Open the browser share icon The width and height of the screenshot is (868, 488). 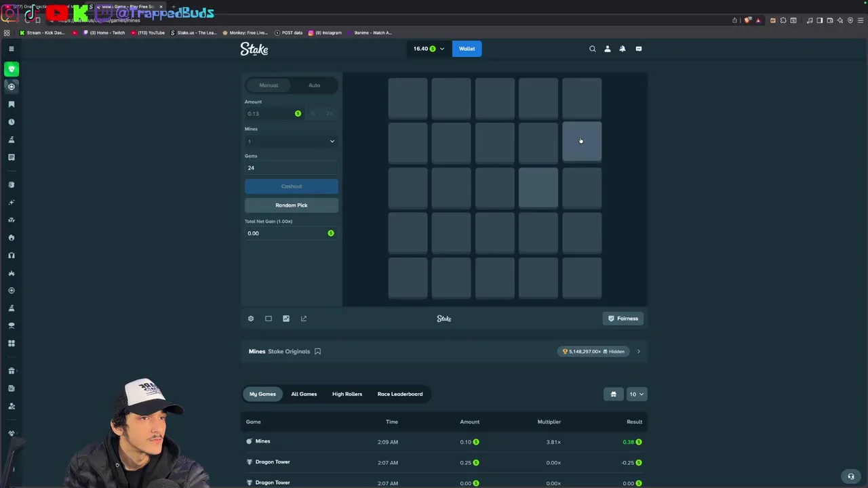(734, 20)
